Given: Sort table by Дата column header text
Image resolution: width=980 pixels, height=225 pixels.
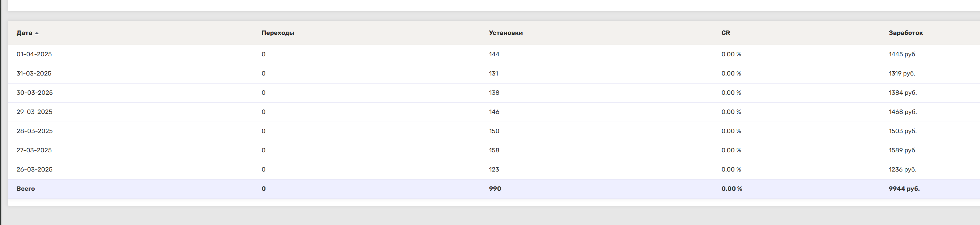Looking at the screenshot, I should point(24,33).
